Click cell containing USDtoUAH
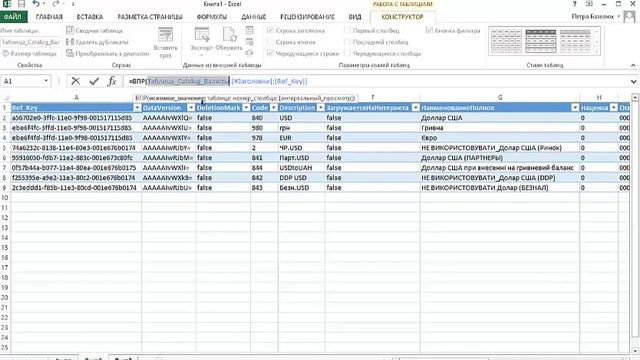 [302, 167]
